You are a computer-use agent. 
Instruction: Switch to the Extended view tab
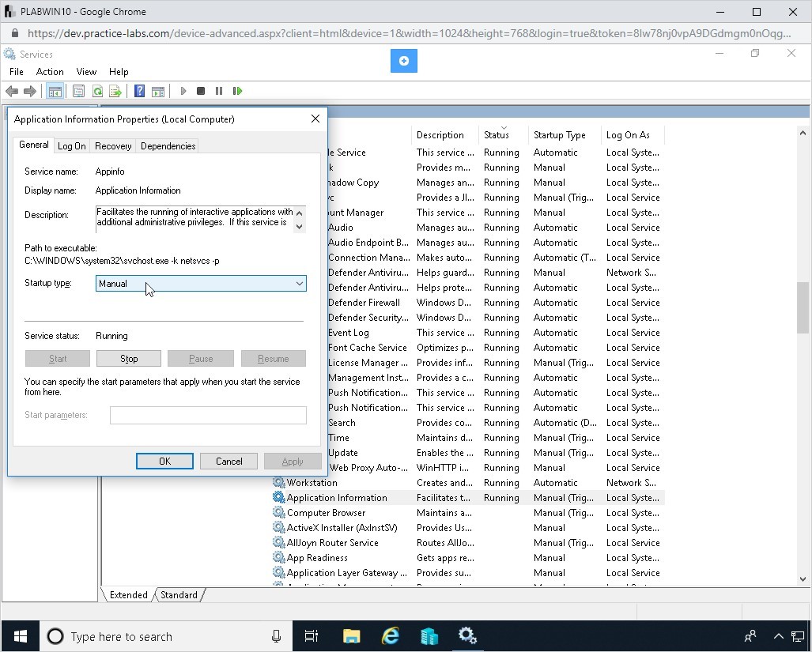click(128, 595)
